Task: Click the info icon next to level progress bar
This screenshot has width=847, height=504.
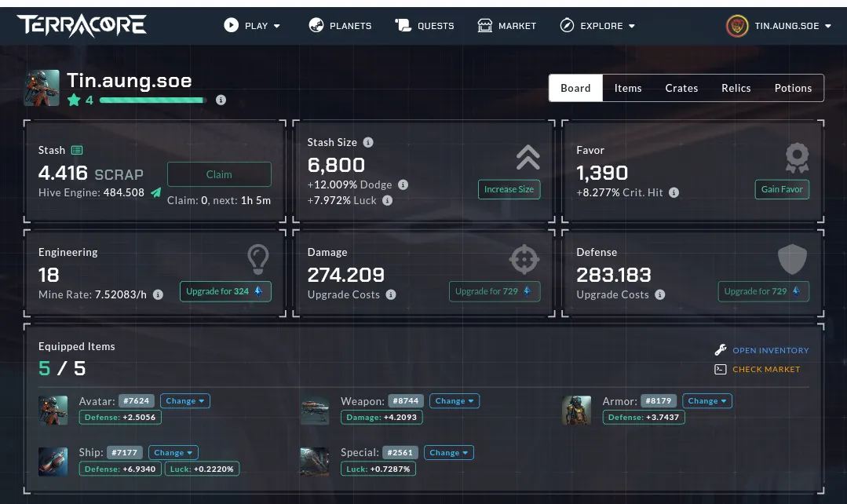Action: pyautogui.click(x=221, y=100)
